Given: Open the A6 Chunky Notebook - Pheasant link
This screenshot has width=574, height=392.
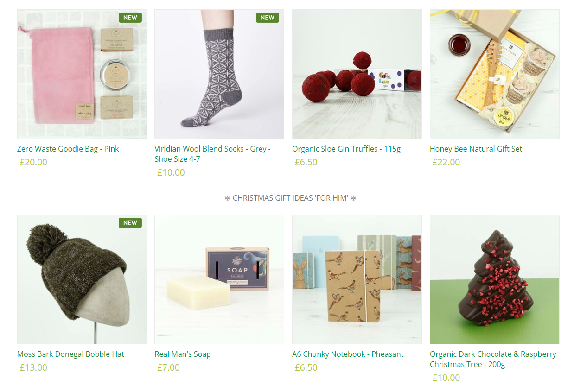Looking at the screenshot, I should (x=348, y=354).
